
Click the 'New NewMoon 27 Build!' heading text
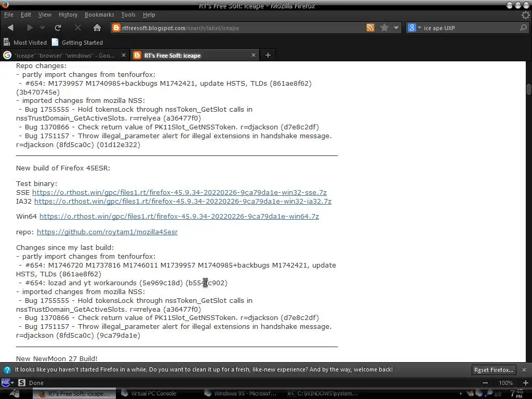(x=57, y=358)
